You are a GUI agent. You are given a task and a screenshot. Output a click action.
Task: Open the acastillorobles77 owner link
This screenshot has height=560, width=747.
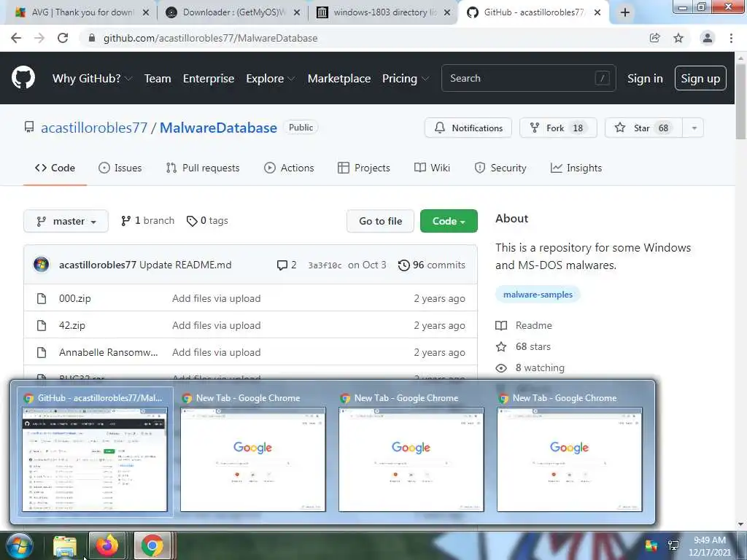[94, 128]
